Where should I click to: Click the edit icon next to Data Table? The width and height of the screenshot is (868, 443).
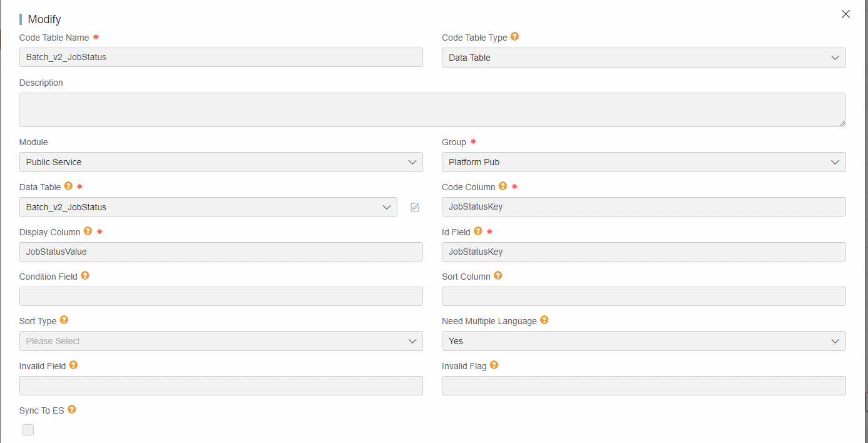click(x=415, y=207)
